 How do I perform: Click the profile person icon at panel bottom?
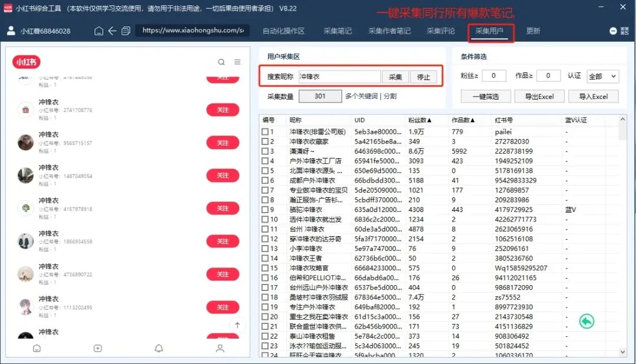point(219,349)
